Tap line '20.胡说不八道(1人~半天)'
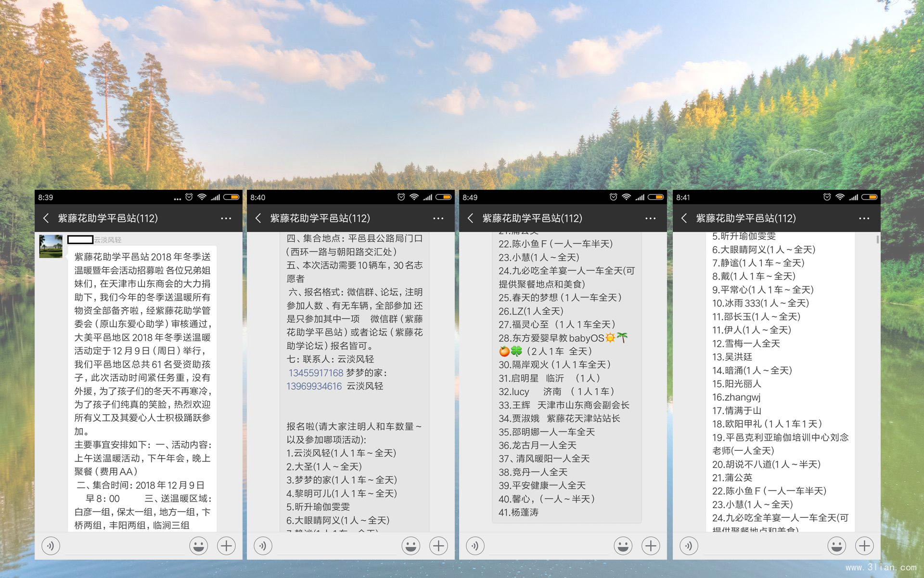924x578 pixels. point(767,464)
